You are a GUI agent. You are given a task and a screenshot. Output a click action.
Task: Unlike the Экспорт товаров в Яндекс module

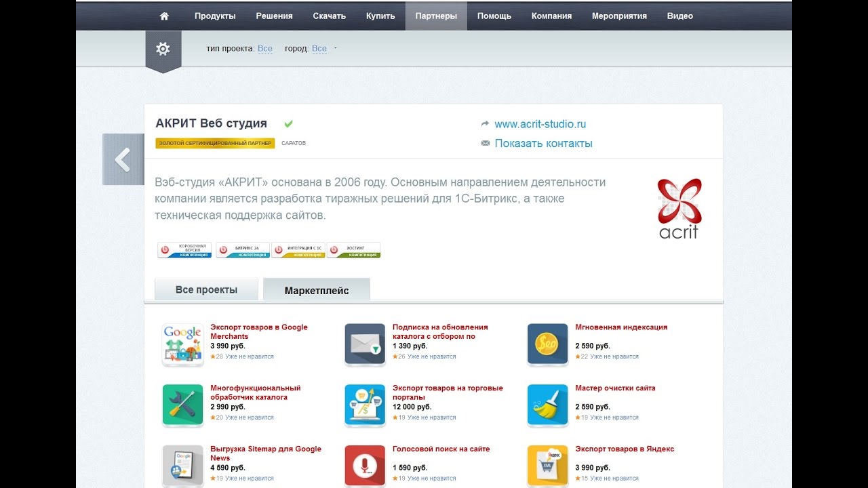(614, 479)
